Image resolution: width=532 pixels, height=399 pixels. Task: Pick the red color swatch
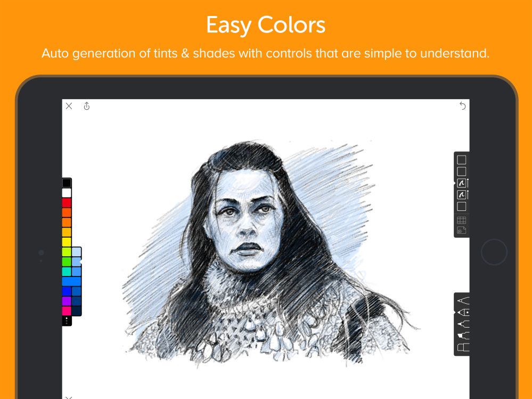[x=67, y=202]
